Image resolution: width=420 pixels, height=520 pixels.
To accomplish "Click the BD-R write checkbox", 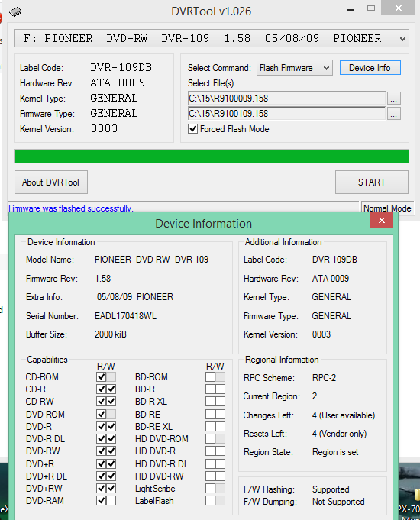I will (220, 389).
